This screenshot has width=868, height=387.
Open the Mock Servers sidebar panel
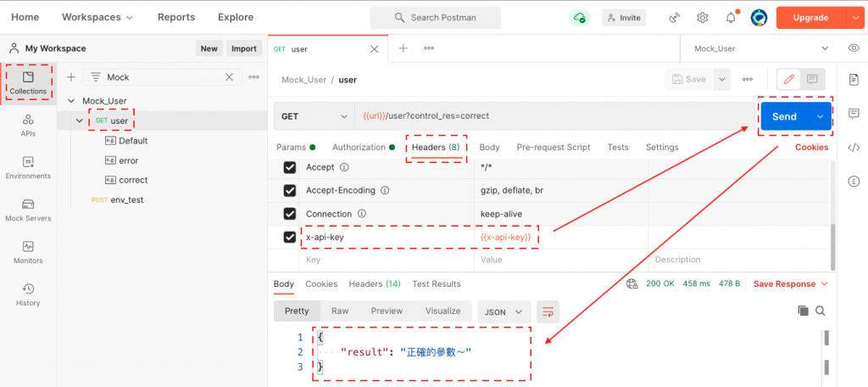click(x=28, y=210)
